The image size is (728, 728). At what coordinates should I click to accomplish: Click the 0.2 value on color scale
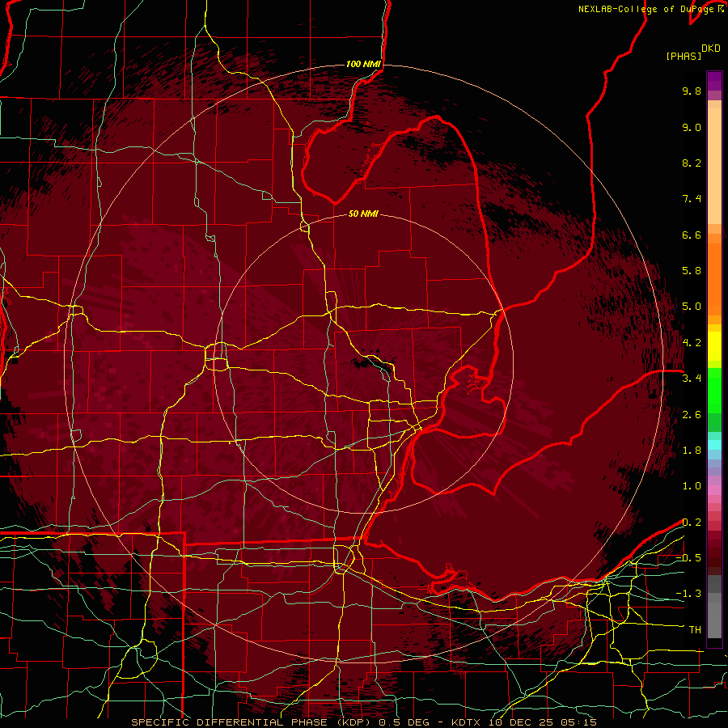tap(692, 523)
